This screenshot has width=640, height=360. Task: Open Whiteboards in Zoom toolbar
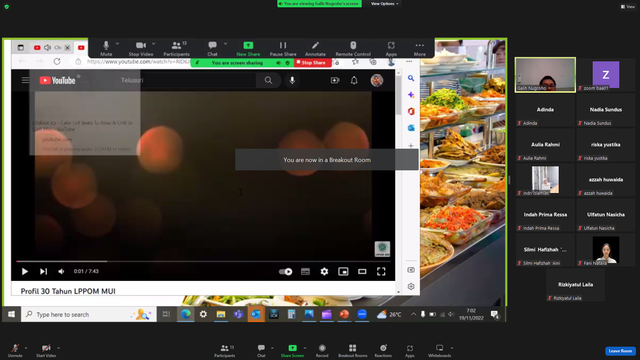pos(440,350)
